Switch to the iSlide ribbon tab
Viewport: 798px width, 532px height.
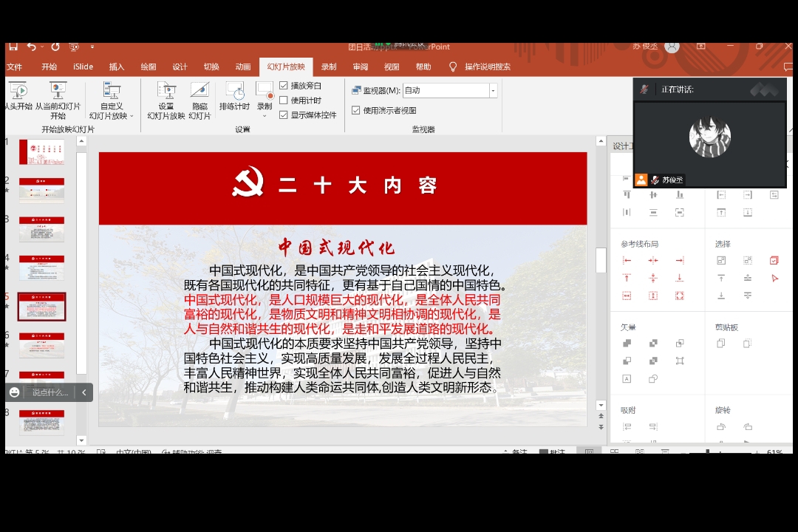pyautogui.click(x=83, y=66)
